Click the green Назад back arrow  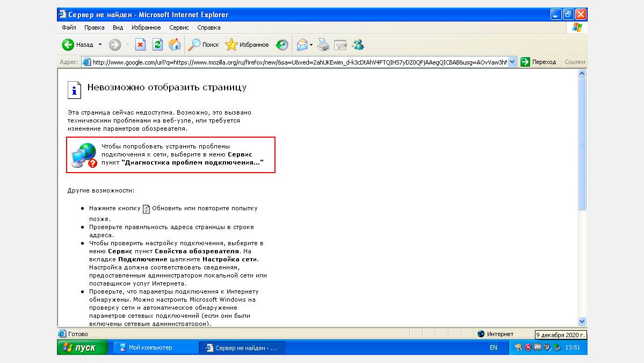(x=68, y=45)
